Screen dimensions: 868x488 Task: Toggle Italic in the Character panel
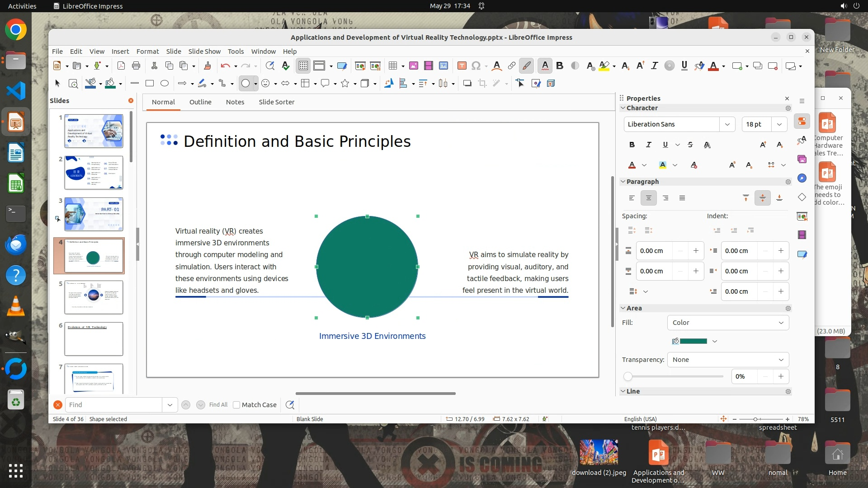(648, 145)
